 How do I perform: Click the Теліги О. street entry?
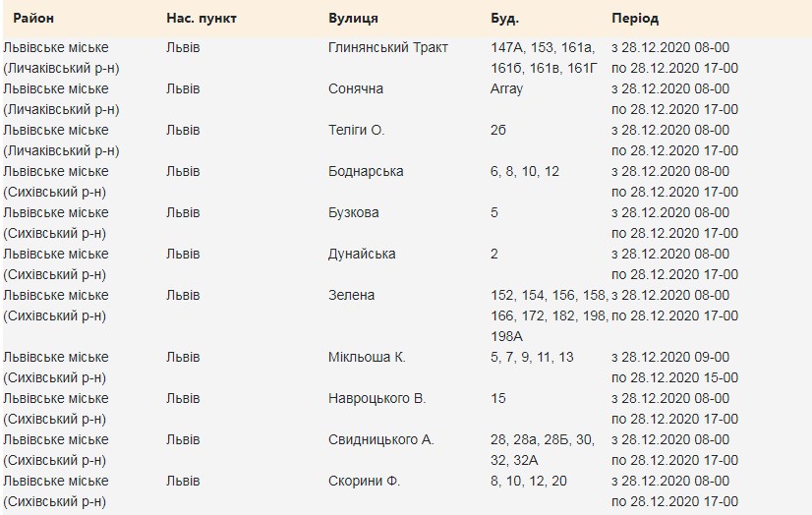(356, 130)
